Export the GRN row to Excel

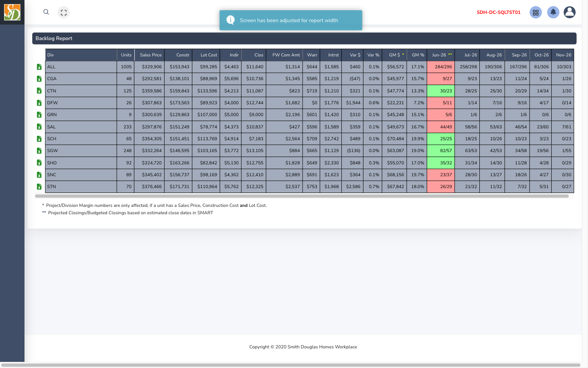[39, 114]
